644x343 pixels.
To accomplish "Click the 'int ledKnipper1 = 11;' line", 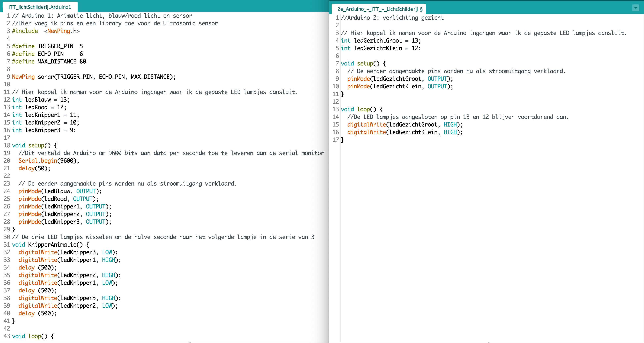I will pos(45,115).
